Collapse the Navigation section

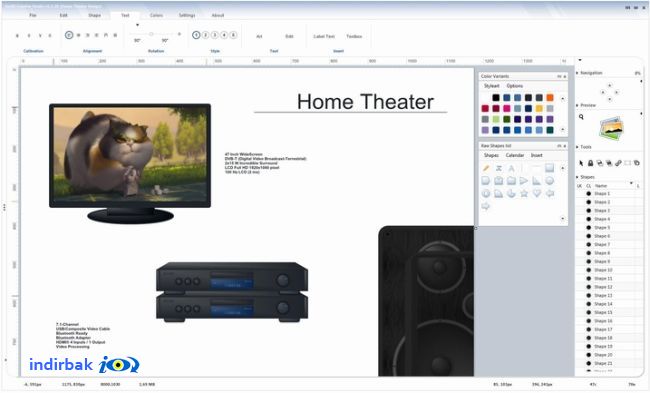click(x=577, y=73)
